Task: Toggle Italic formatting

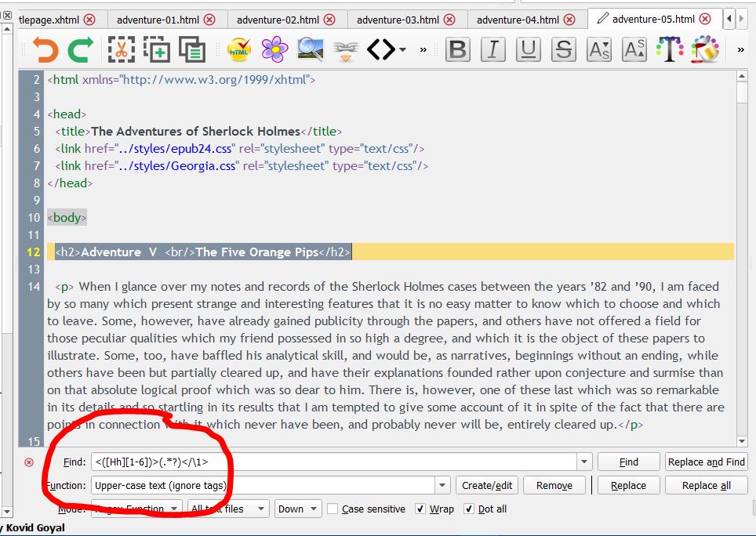Action: pos(493,49)
